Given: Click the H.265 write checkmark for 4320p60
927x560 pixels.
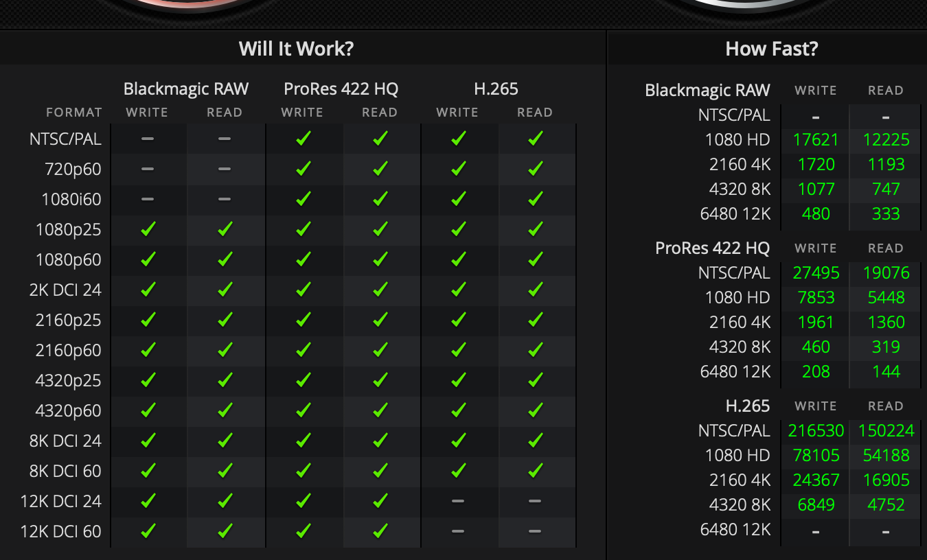Looking at the screenshot, I should (458, 410).
